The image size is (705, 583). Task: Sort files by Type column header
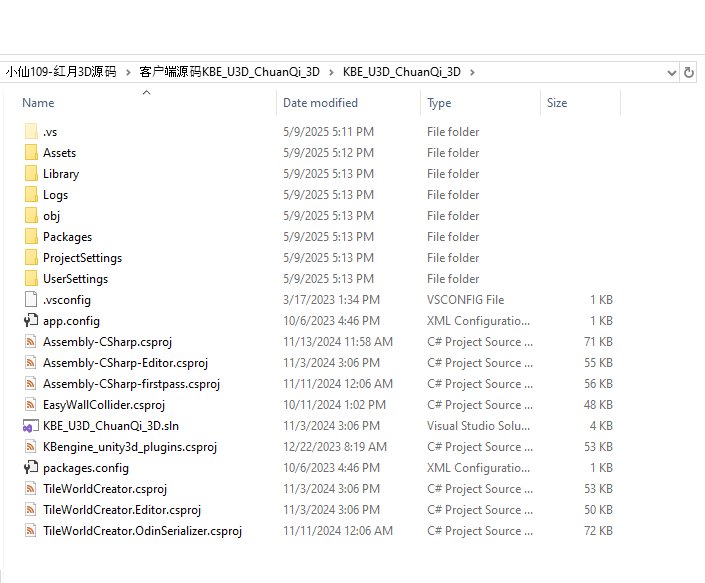(439, 103)
